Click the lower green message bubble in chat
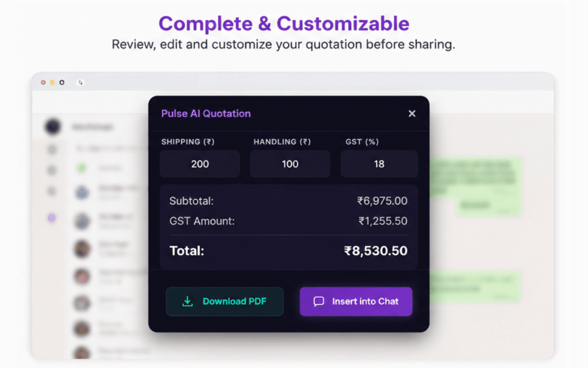The width and height of the screenshot is (588, 368). click(x=475, y=286)
